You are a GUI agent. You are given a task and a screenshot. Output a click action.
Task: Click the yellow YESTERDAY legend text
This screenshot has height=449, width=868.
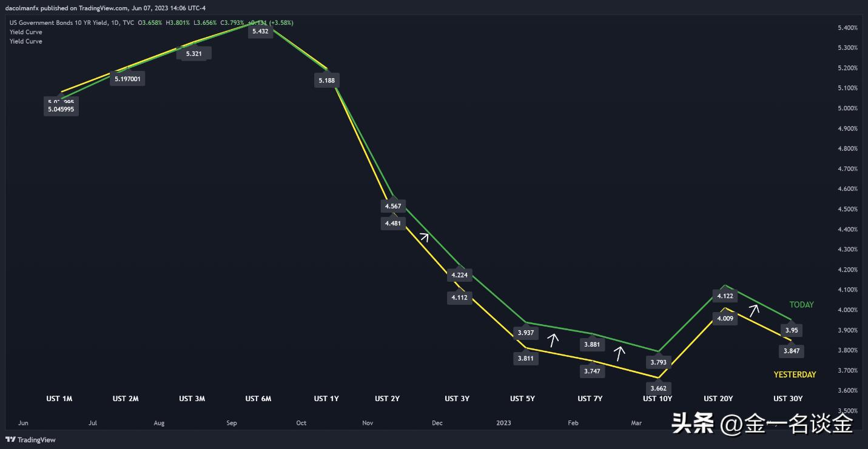click(795, 374)
